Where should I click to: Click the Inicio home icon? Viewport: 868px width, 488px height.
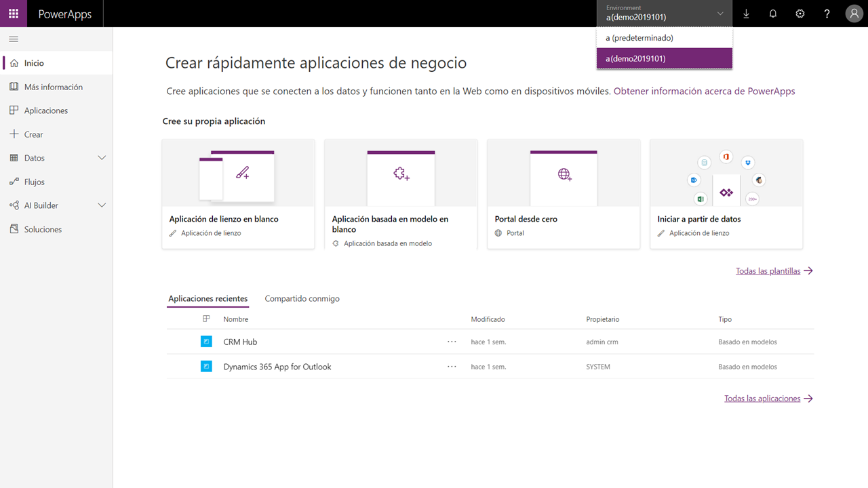[14, 63]
